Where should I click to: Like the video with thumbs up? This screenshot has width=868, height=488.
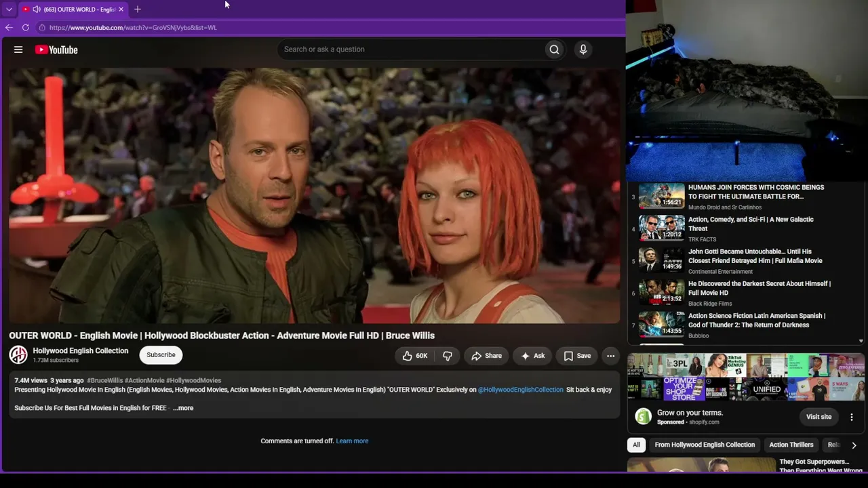pyautogui.click(x=414, y=356)
